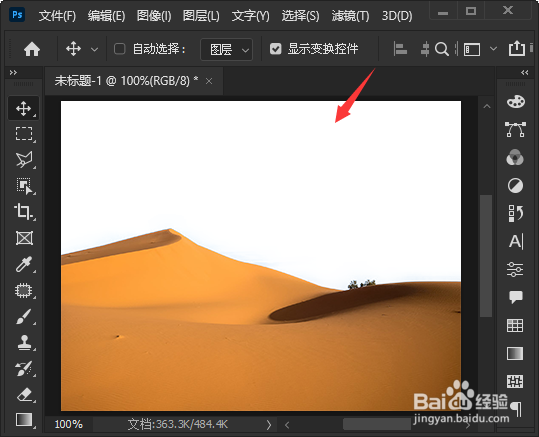This screenshot has height=437, width=539.
Task: Open the 文字(Y) menu
Action: click(251, 15)
